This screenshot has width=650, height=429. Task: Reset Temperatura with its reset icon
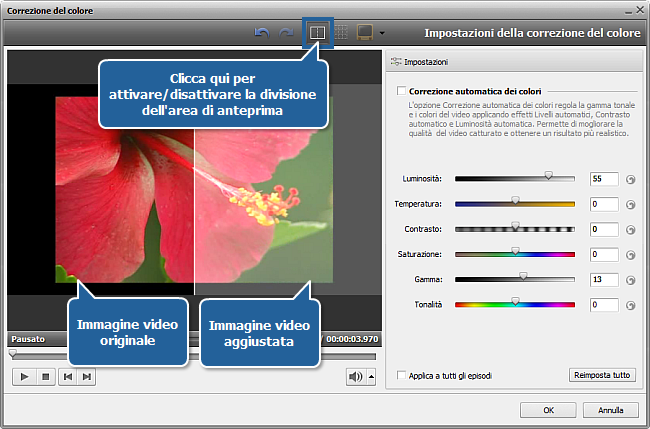click(x=631, y=204)
